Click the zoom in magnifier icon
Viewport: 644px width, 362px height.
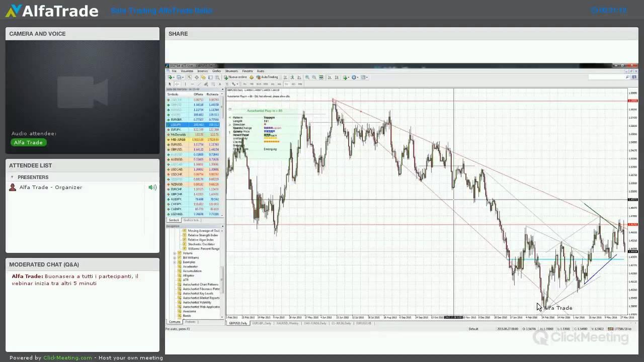(x=307, y=77)
